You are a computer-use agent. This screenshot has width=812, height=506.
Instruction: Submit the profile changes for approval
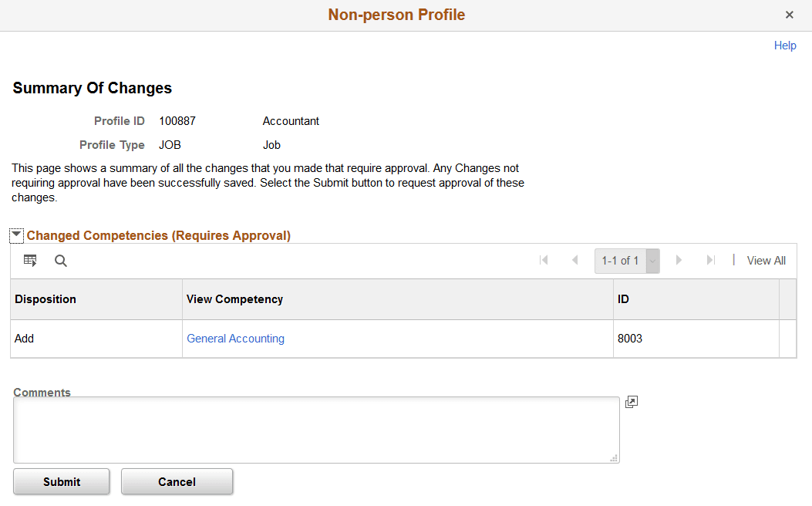pyautogui.click(x=61, y=481)
